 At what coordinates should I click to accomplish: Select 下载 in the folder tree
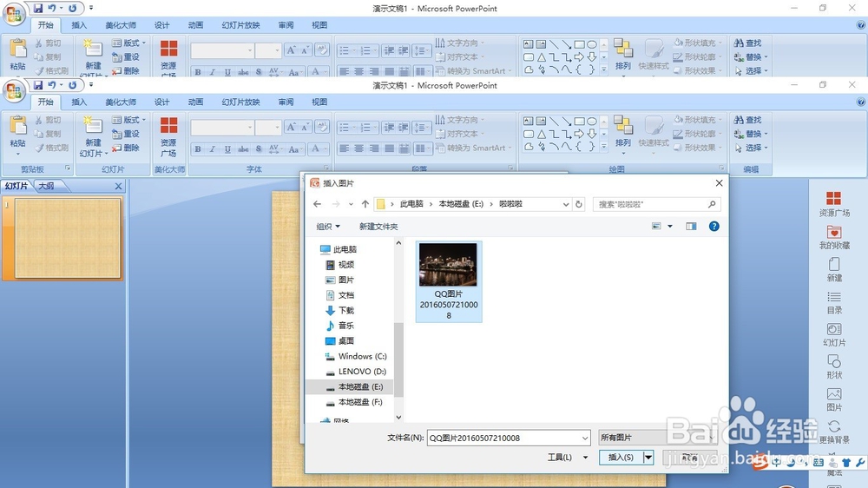tap(345, 310)
